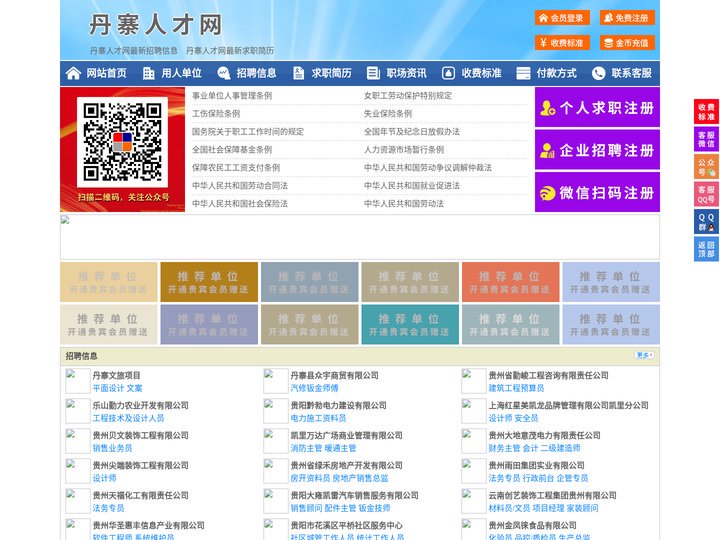This screenshot has width=720, height=540.
Task: Click the 贵州省勤峻工程咨询 logo image
Action: tap(473, 381)
